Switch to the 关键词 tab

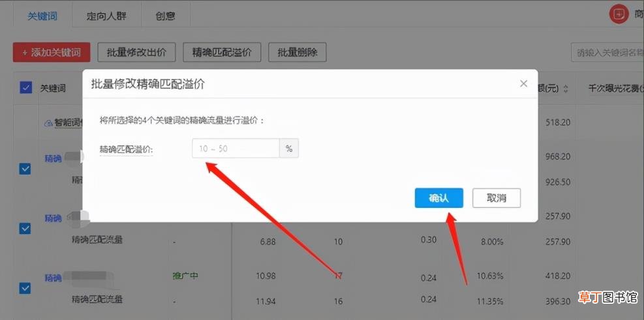(x=42, y=16)
